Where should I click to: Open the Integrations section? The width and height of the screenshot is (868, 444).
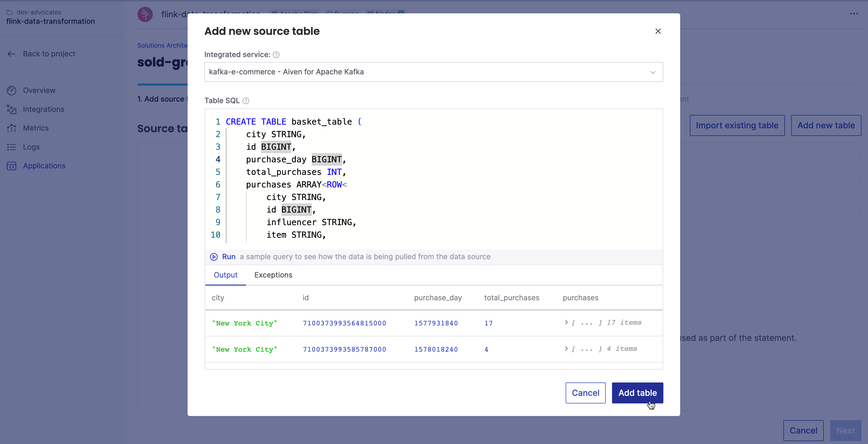(x=43, y=109)
